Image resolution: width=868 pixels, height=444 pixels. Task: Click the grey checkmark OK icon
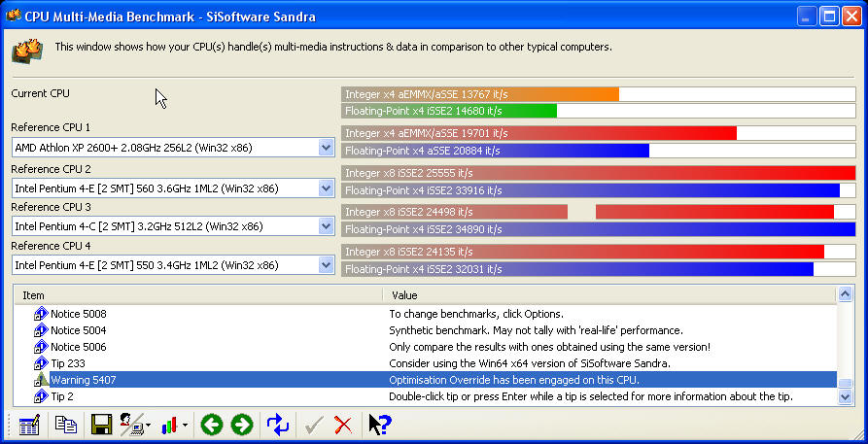tap(314, 426)
